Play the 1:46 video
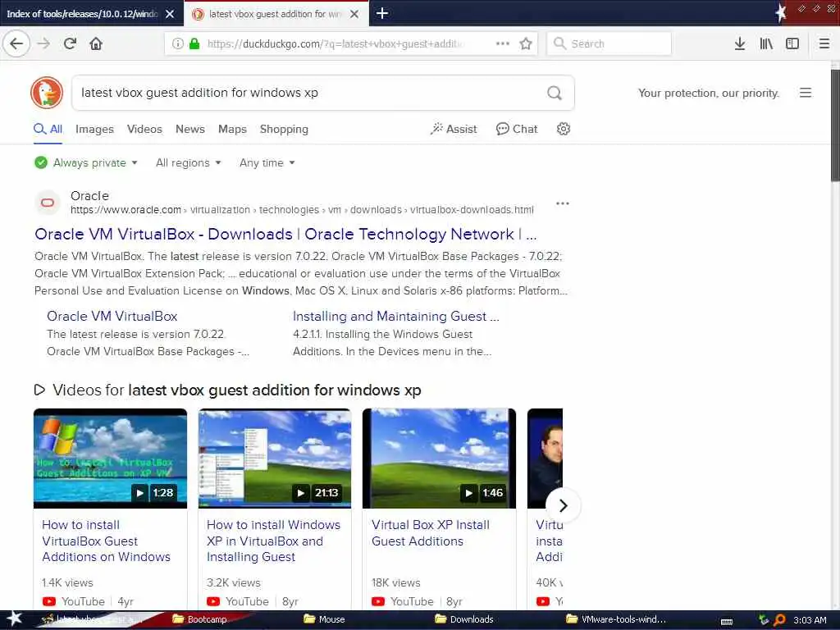840x630 pixels. coord(468,493)
